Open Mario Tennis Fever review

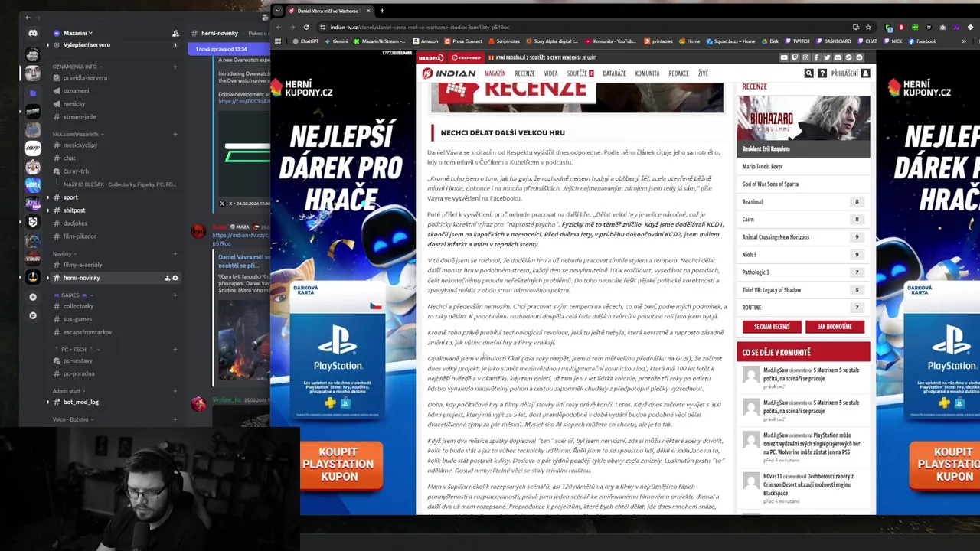tap(762, 166)
